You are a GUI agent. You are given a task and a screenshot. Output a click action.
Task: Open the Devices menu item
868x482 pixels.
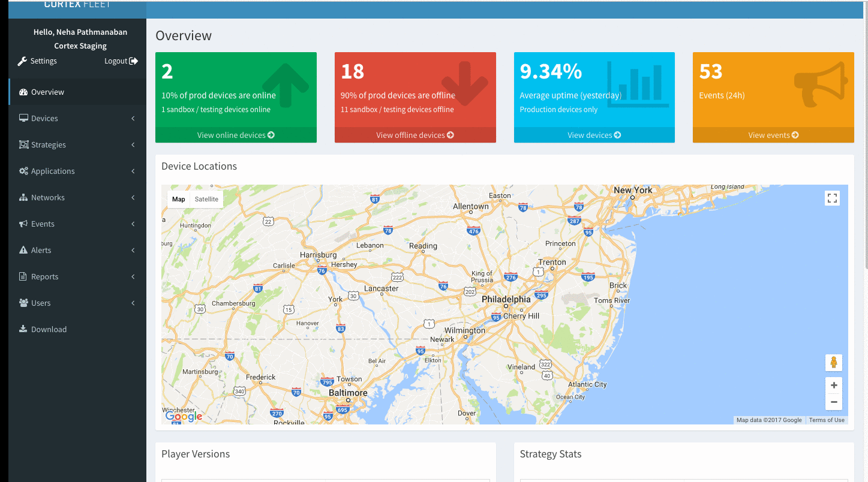coord(77,118)
